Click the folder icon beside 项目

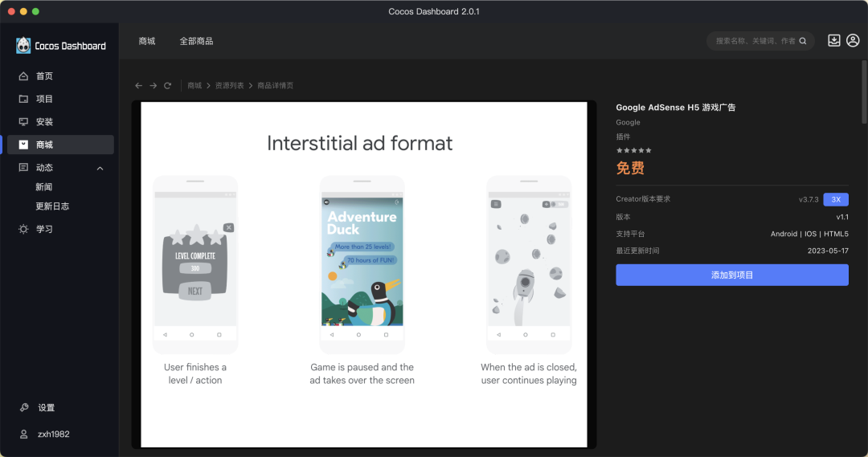coord(23,99)
